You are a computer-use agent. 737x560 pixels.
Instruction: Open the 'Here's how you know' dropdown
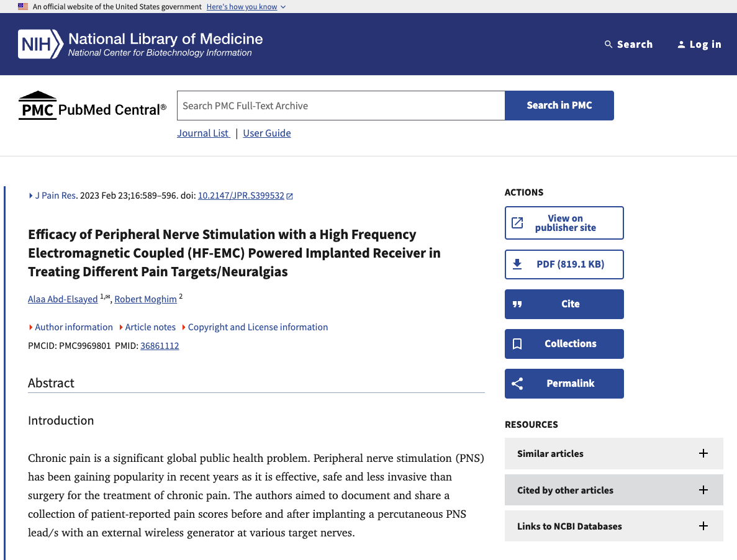click(x=246, y=7)
